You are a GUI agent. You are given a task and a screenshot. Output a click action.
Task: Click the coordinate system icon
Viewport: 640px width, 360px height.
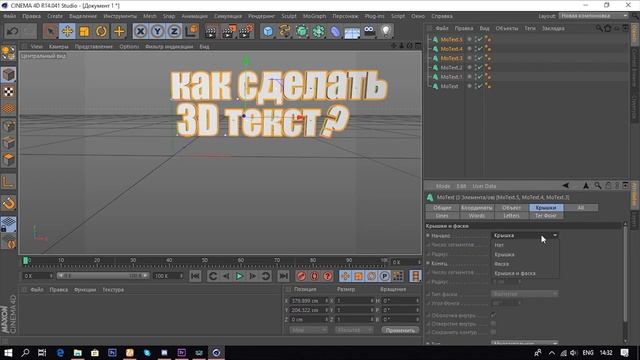pos(191,31)
